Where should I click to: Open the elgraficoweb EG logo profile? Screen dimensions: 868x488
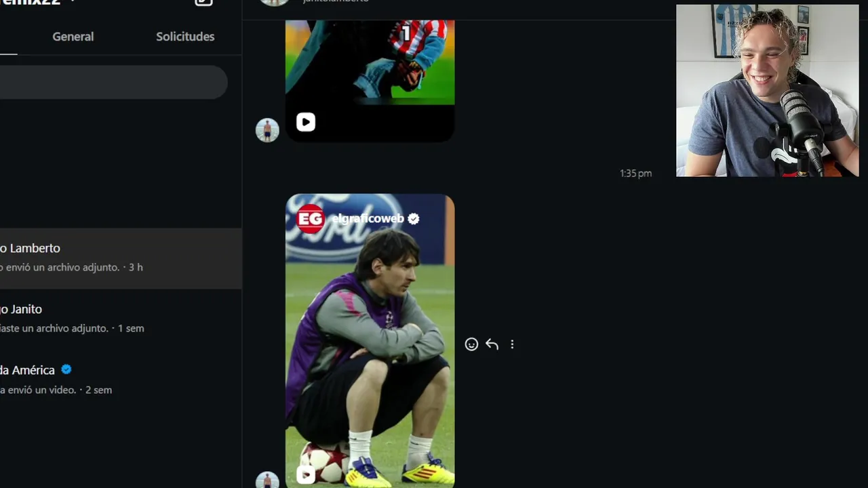pos(311,218)
